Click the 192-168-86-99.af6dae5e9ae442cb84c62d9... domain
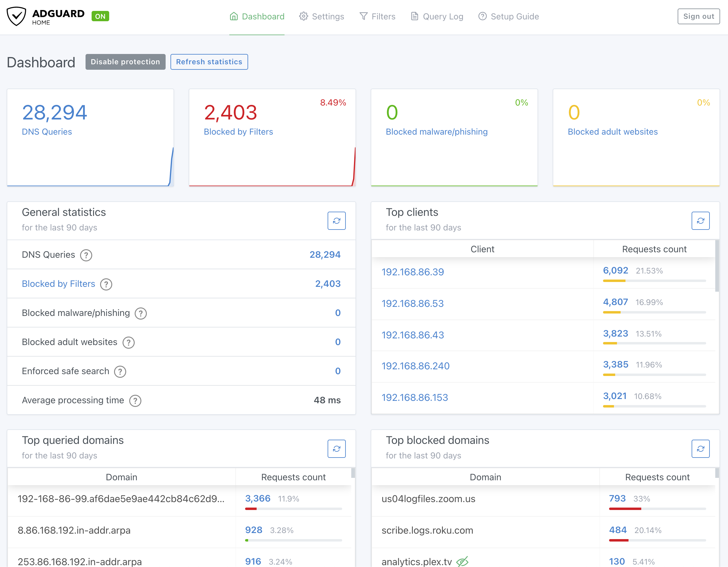This screenshot has height=567, width=728. click(121, 499)
